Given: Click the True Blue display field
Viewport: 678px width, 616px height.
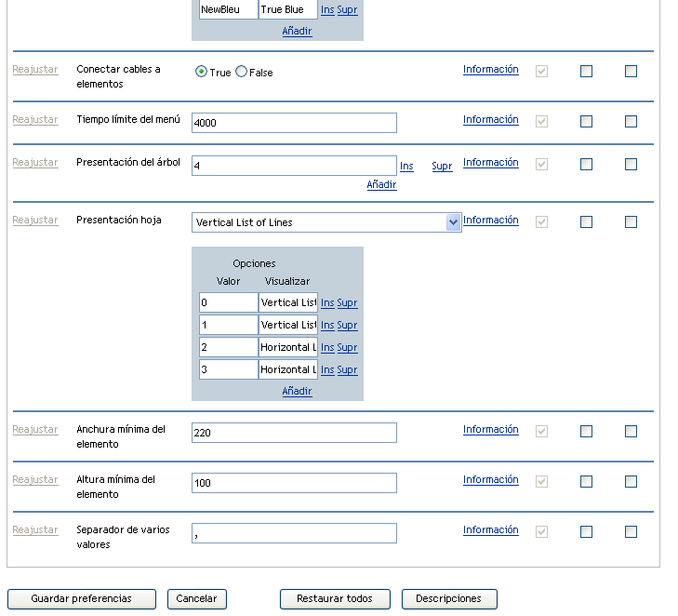Looking at the screenshot, I should 288,9.
